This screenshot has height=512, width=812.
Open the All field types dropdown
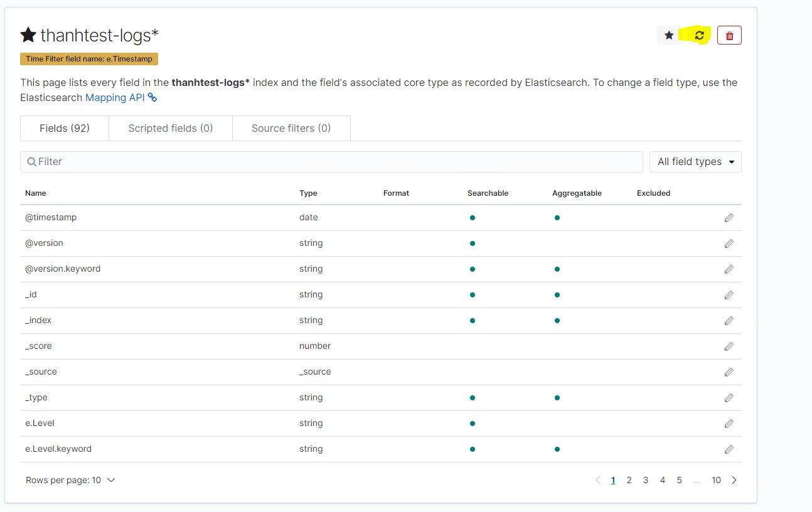(695, 161)
